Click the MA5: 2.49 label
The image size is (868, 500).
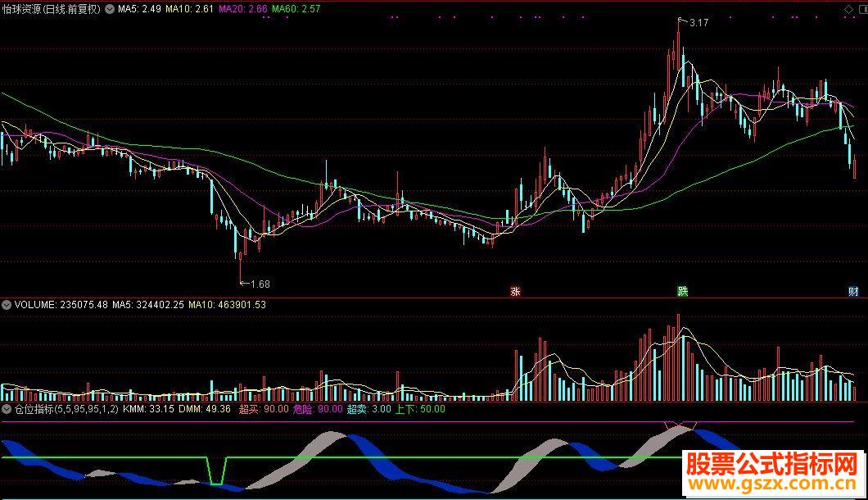coord(139,9)
